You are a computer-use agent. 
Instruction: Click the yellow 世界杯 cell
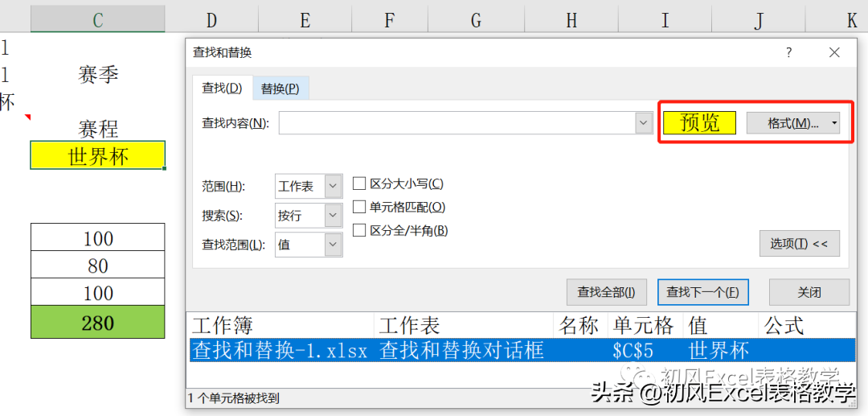tap(98, 155)
